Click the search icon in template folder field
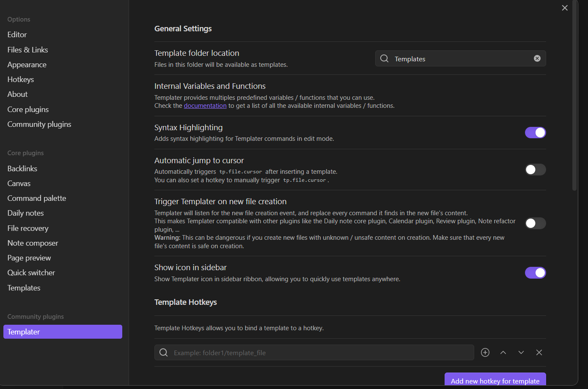The height and width of the screenshot is (389, 588). 384,58
